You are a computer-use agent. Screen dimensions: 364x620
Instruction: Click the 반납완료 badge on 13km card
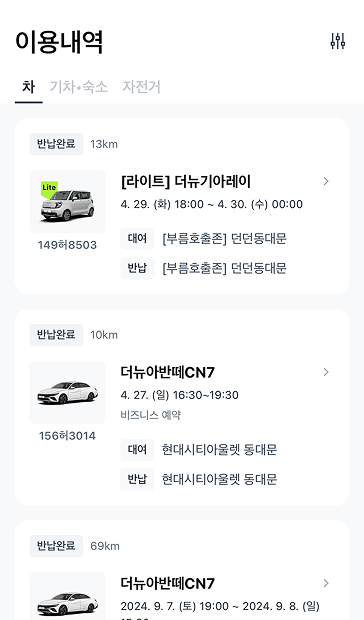click(x=56, y=144)
